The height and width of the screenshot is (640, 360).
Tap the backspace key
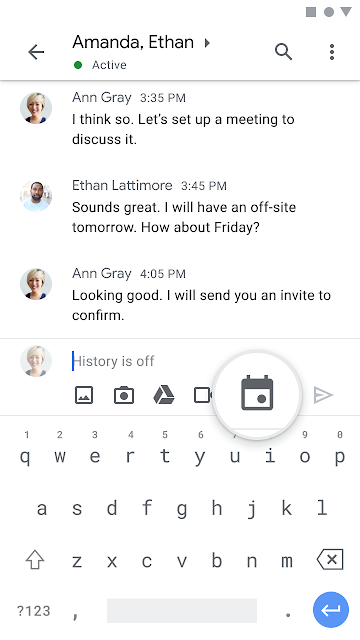tap(330, 559)
